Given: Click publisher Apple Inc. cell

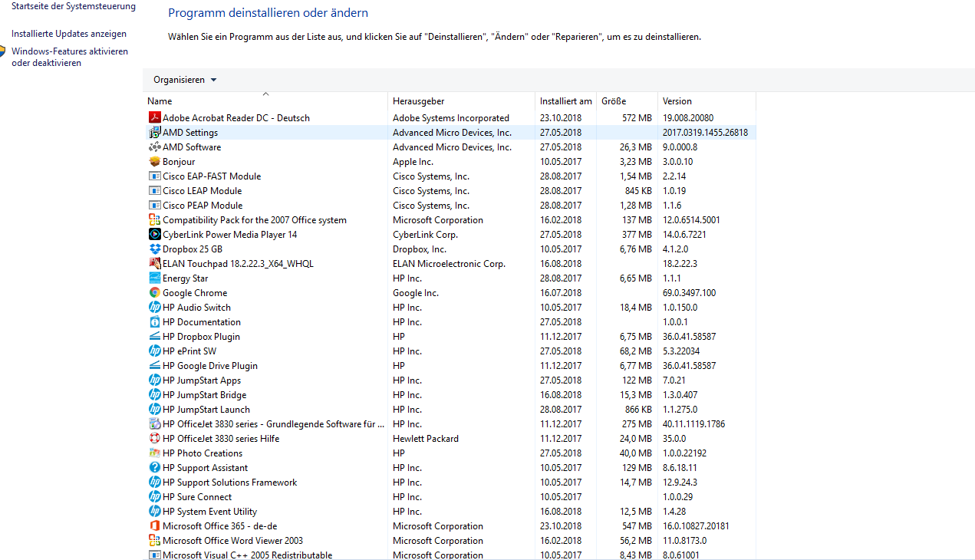Looking at the screenshot, I should coord(413,162).
